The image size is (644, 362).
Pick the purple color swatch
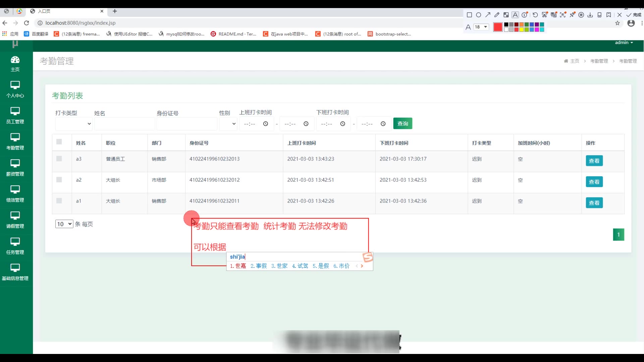537,24
